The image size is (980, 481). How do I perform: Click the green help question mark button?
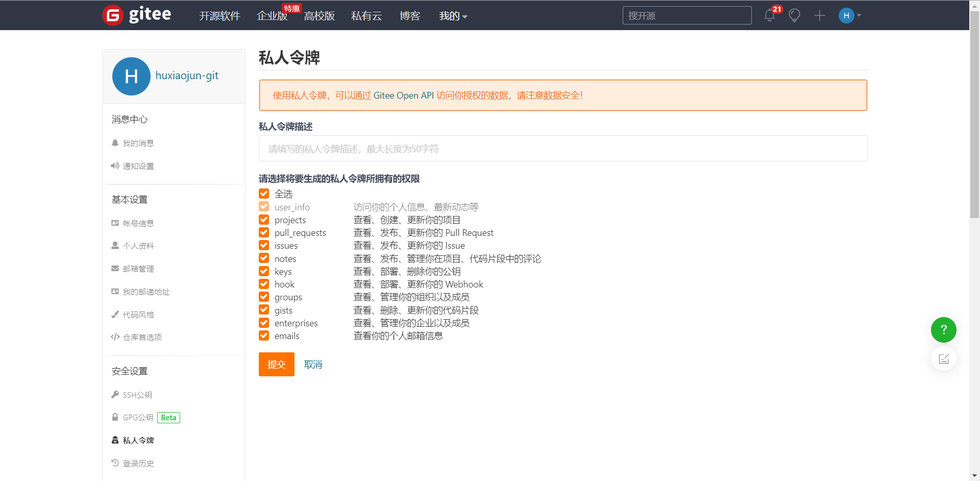click(x=944, y=330)
